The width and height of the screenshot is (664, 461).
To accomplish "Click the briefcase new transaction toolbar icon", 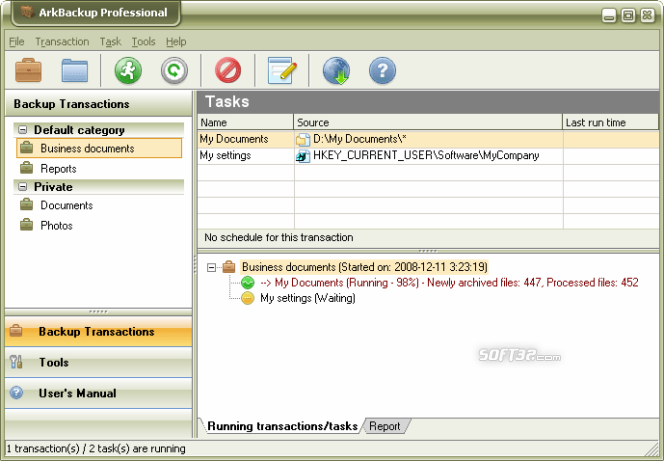I will coord(28,70).
